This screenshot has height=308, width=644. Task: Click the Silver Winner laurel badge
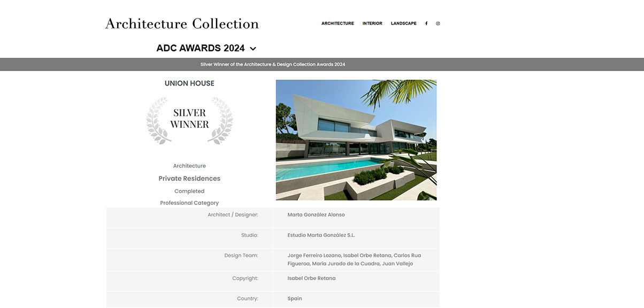(189, 120)
